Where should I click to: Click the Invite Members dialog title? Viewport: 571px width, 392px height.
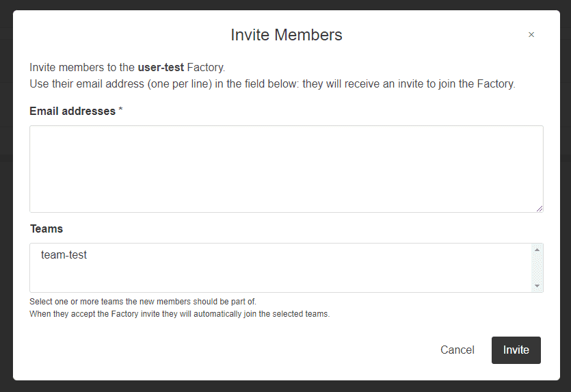286,35
